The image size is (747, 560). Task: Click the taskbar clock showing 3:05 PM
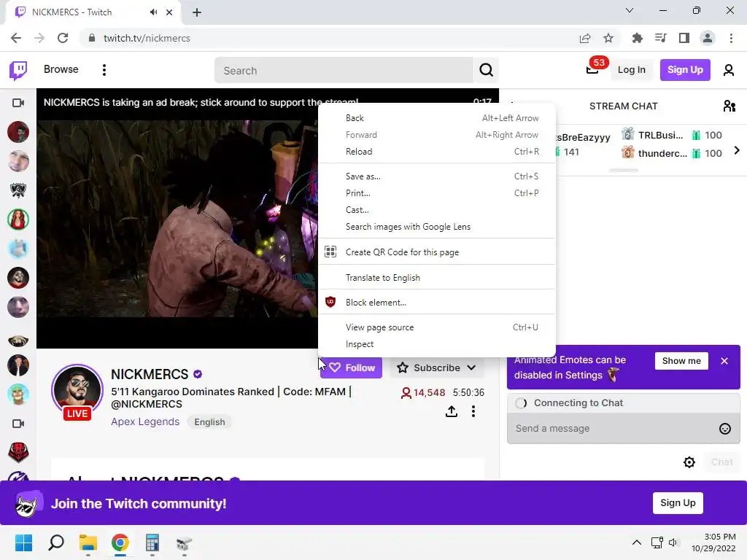click(x=713, y=542)
